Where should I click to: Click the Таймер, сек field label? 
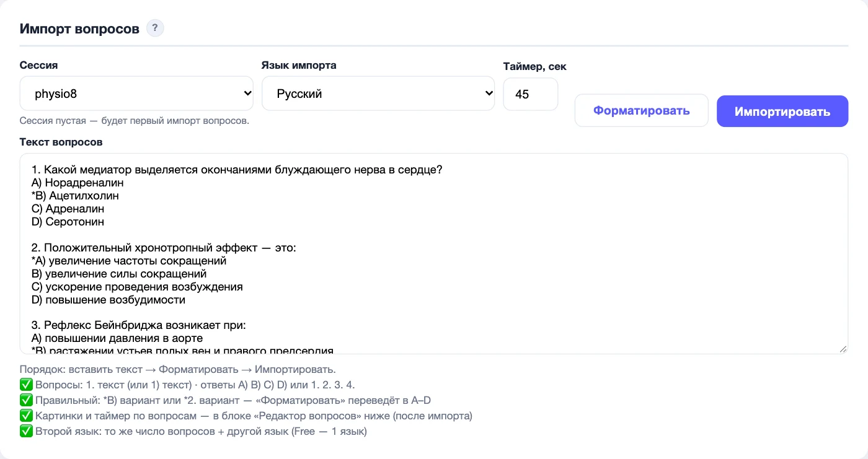coord(535,66)
